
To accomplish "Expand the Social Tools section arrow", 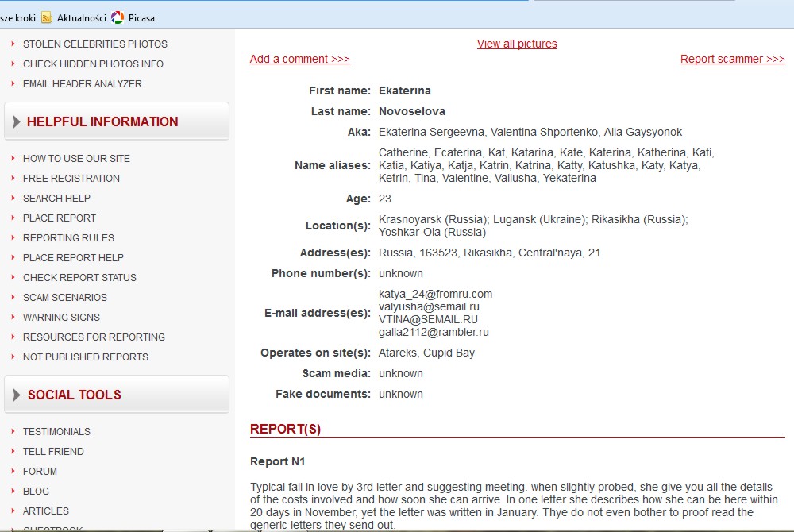I will coord(17,395).
